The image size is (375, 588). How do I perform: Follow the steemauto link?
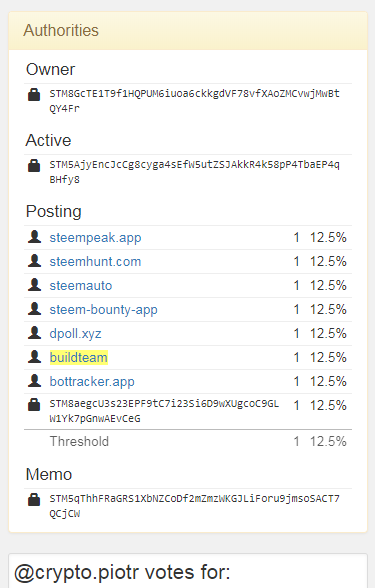point(81,285)
